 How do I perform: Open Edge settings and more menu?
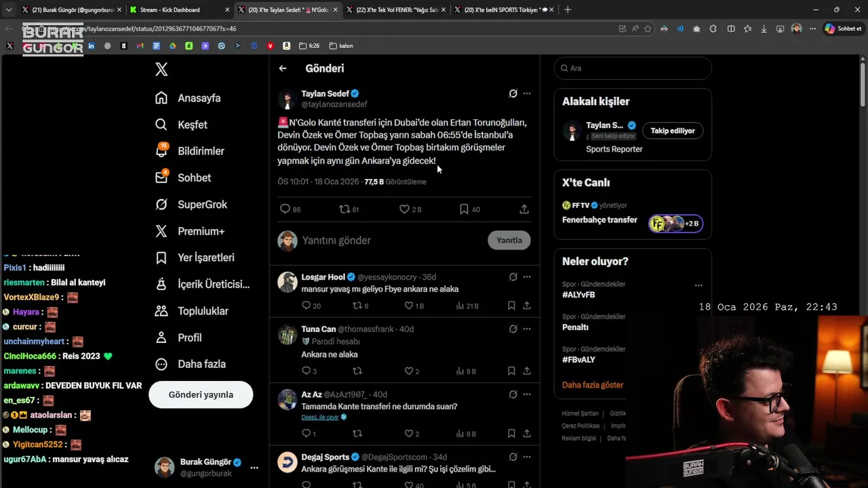tap(812, 28)
